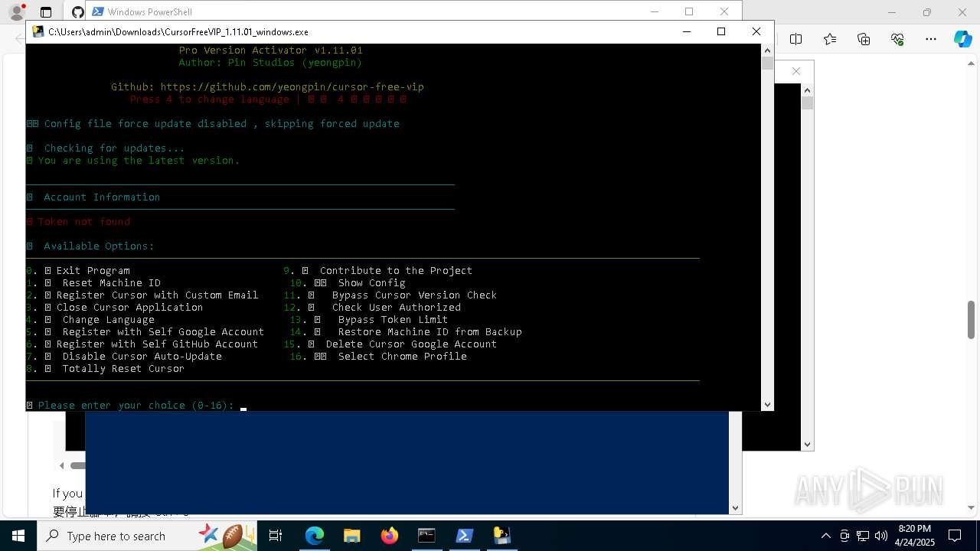The image size is (980, 551).
Task: Click the GitHub URL text in console
Action: click(x=292, y=87)
